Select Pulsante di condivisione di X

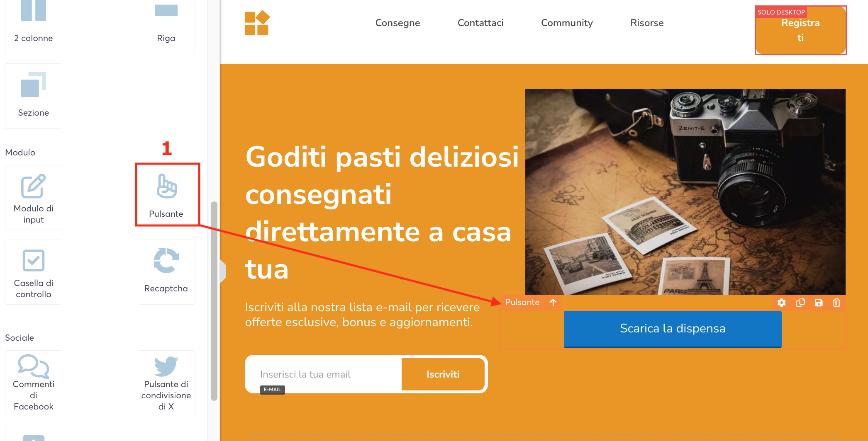tap(166, 383)
